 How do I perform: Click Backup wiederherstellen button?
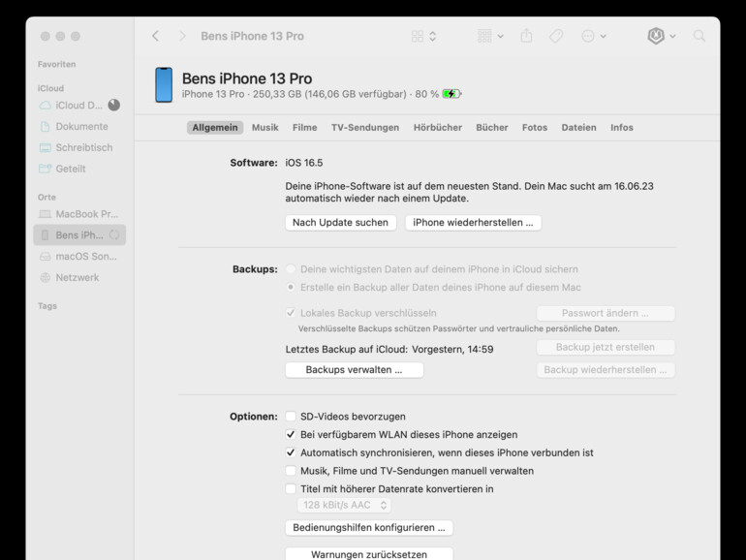tap(606, 370)
